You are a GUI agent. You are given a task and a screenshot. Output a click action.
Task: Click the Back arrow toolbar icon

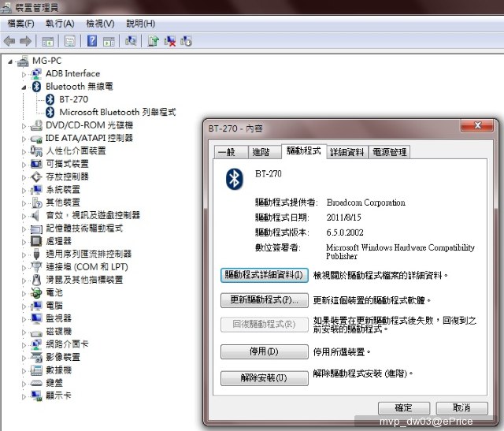click(x=9, y=41)
